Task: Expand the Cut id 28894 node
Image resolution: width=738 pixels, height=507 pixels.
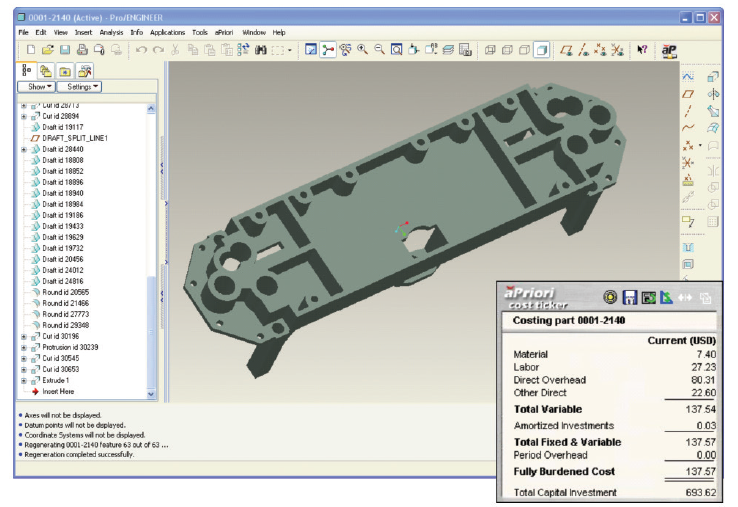Action: click(x=24, y=116)
